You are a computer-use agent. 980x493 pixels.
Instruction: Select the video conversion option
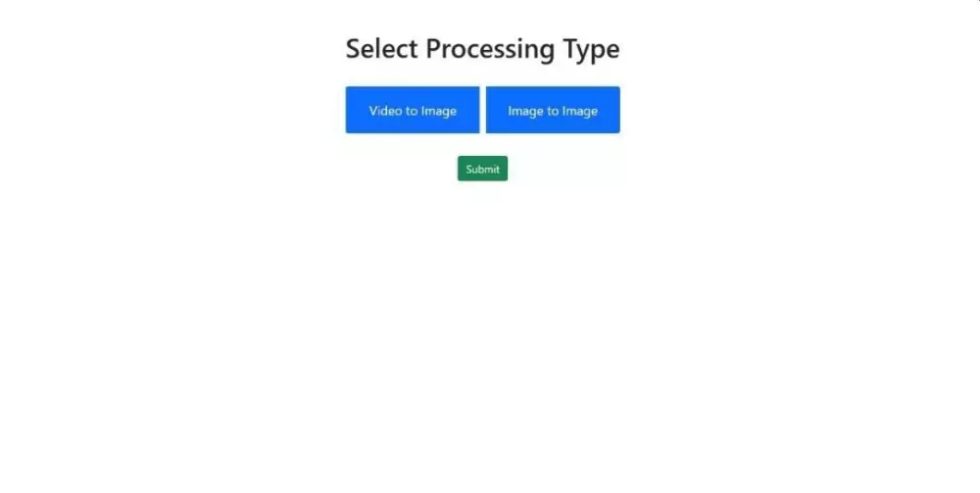(413, 110)
